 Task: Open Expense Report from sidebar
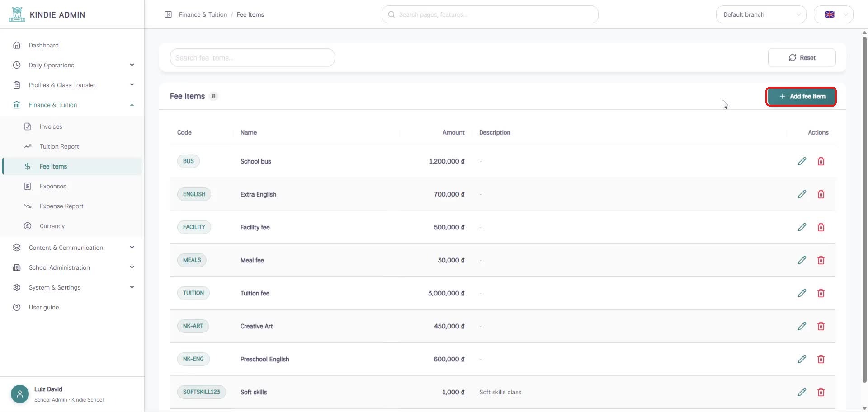tap(72, 206)
